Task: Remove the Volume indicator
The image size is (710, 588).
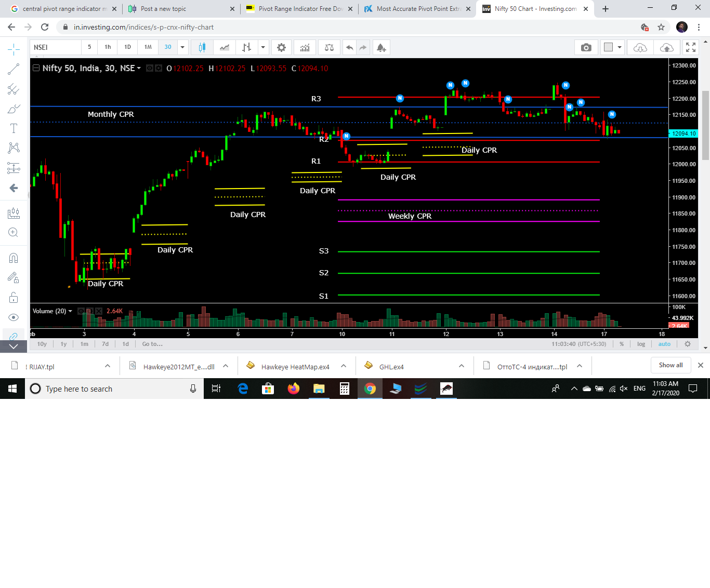Action: 99,311
